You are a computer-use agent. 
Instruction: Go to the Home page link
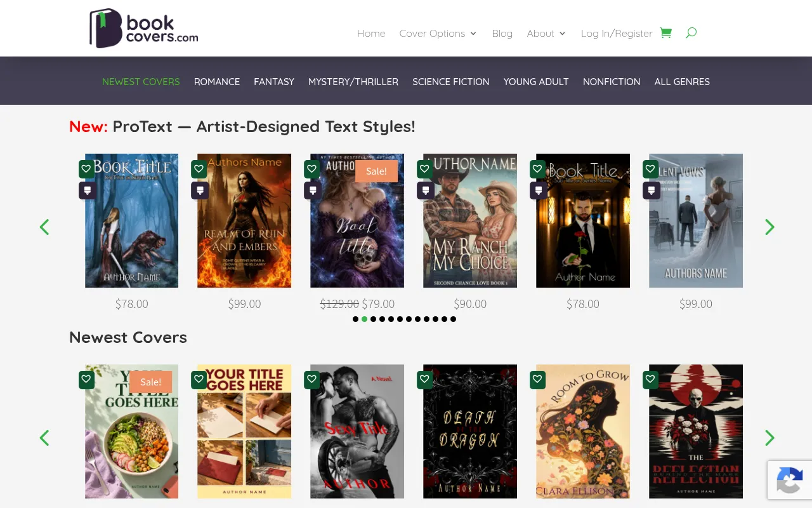pos(371,34)
